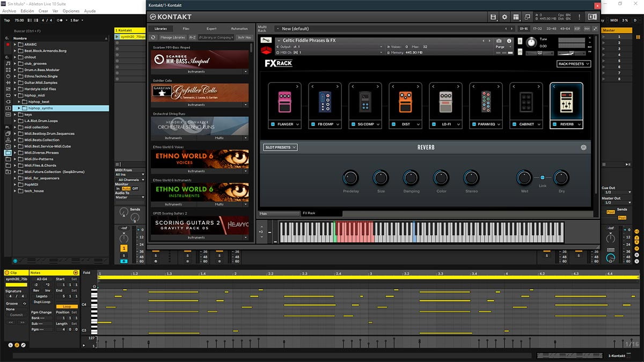Toggle the FB Comp slot power button
644x362 pixels.
(x=313, y=124)
